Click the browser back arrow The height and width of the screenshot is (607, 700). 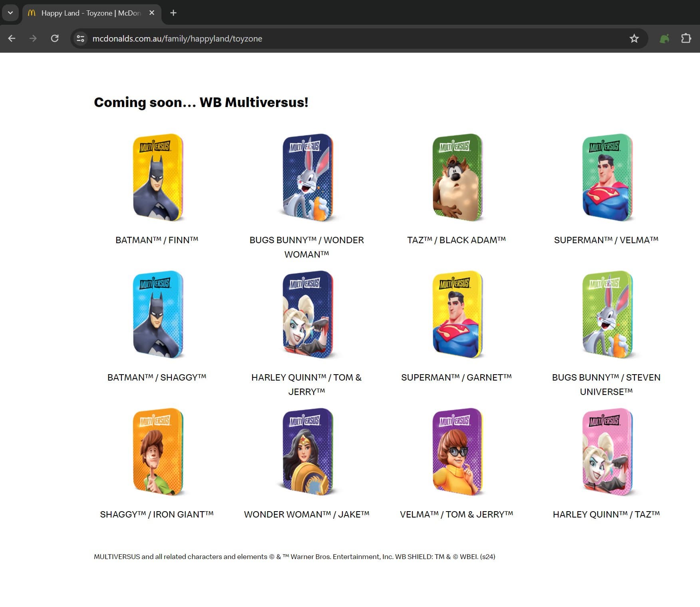point(12,38)
